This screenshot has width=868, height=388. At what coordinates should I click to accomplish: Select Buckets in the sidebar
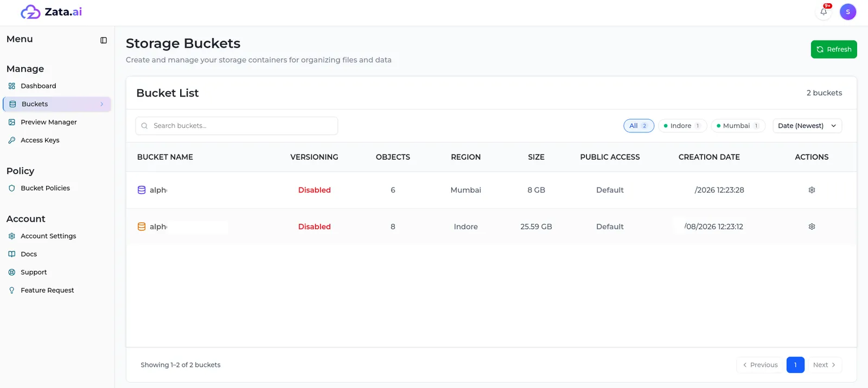pos(57,104)
